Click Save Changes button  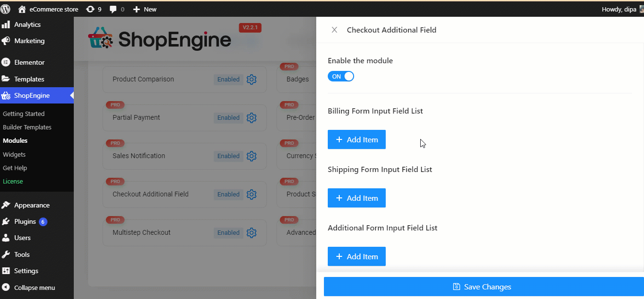pos(483,287)
